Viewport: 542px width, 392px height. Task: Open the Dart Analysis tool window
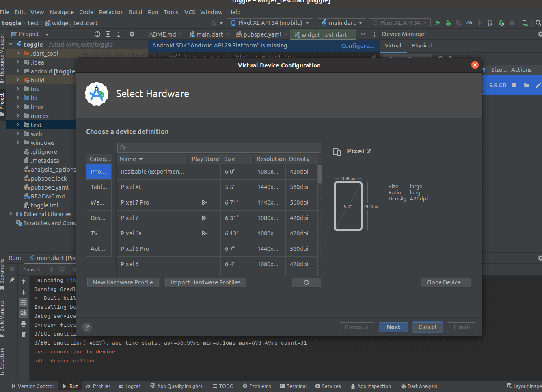(x=419, y=386)
